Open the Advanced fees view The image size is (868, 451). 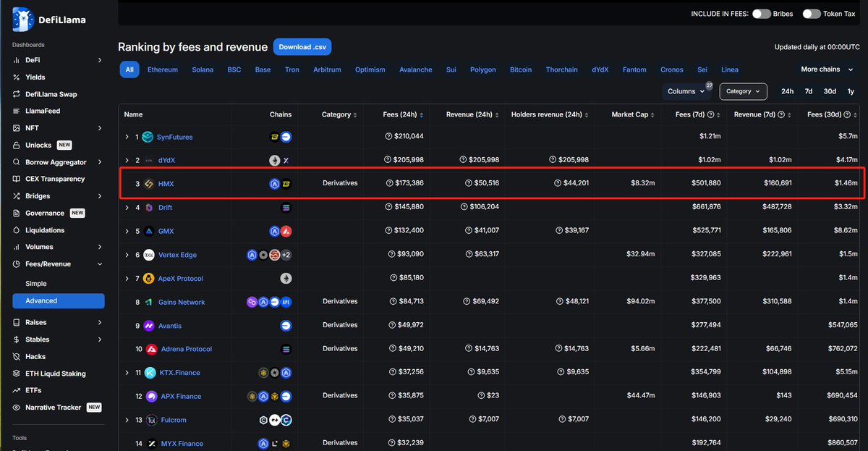point(59,300)
